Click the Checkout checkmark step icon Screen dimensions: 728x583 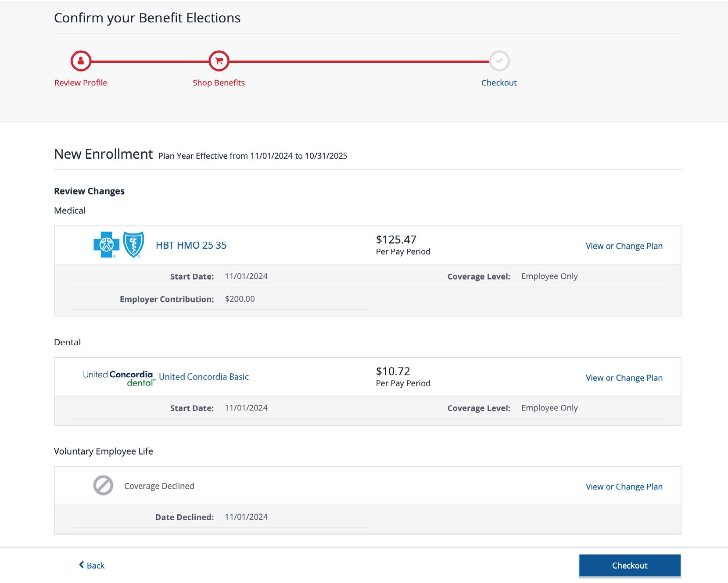pos(499,61)
